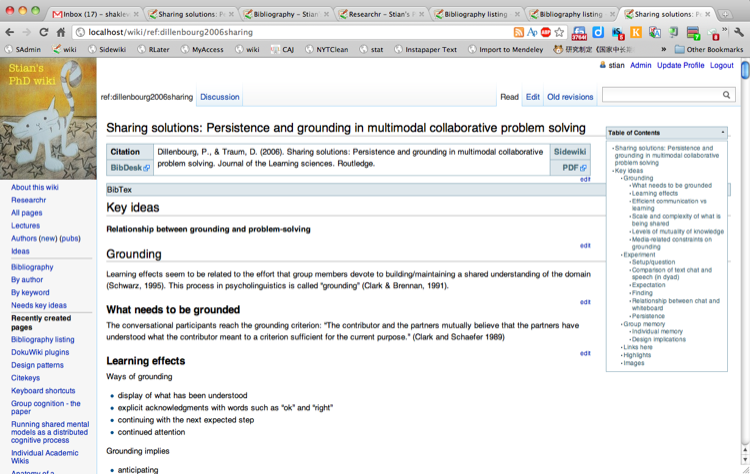Collapse the Table of Contents box
Viewport: 750px width, 474px height.
[x=723, y=132]
